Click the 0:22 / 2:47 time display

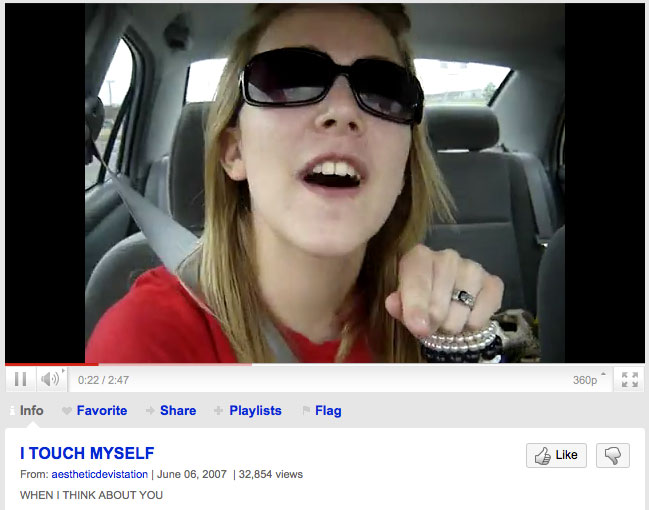pos(103,380)
